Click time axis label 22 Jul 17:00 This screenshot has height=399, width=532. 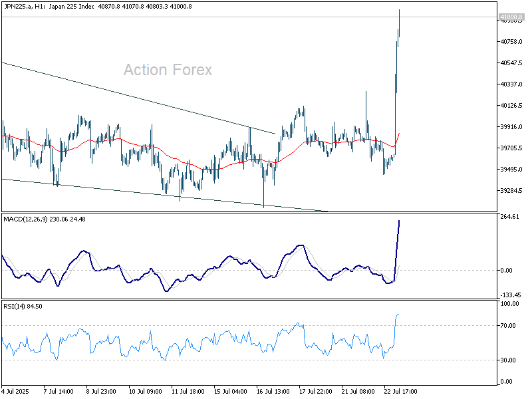[401, 392]
